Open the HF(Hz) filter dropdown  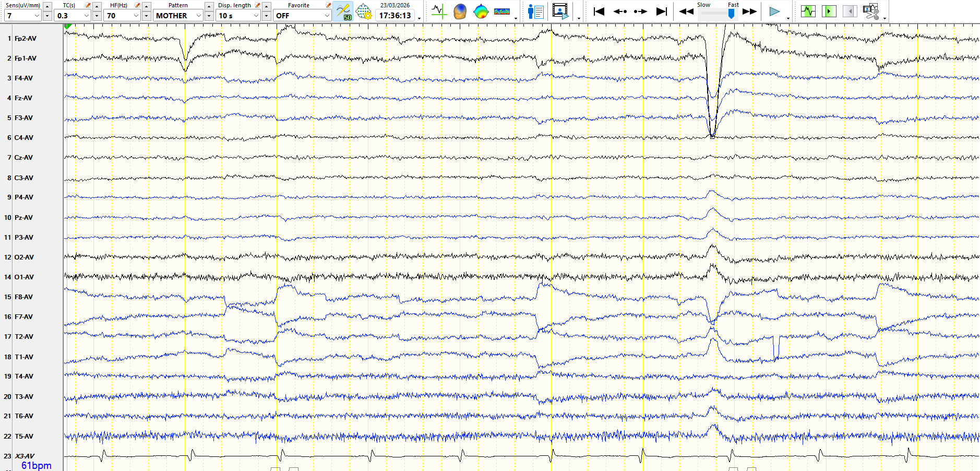[x=136, y=16]
